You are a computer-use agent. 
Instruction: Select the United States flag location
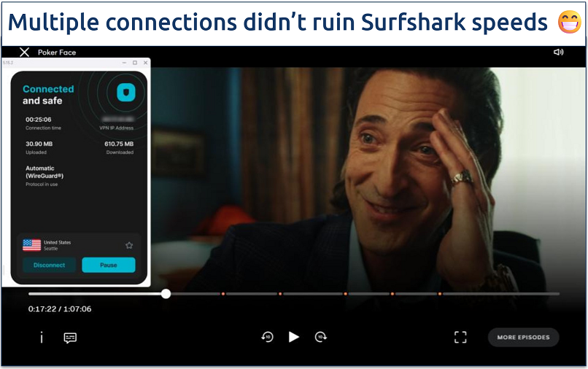(x=32, y=245)
